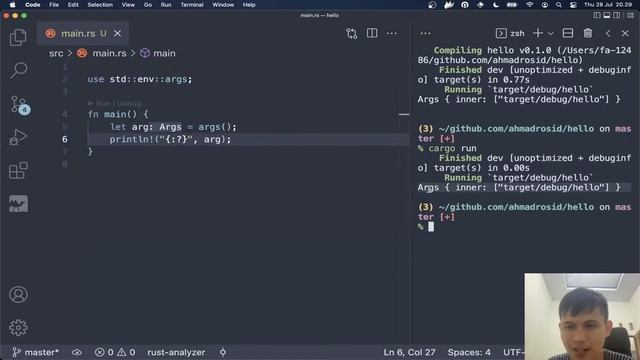Click 'let arg: Args = args();' line

coord(173,127)
